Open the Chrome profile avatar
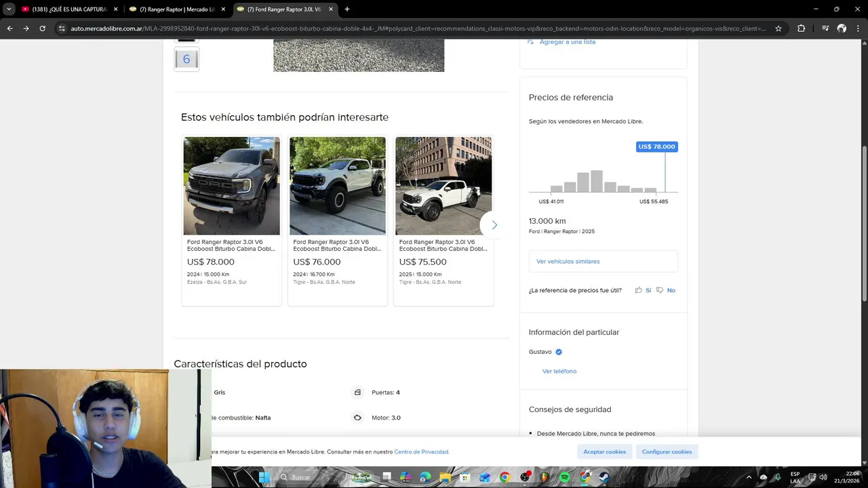Image resolution: width=868 pixels, height=488 pixels. (842, 28)
